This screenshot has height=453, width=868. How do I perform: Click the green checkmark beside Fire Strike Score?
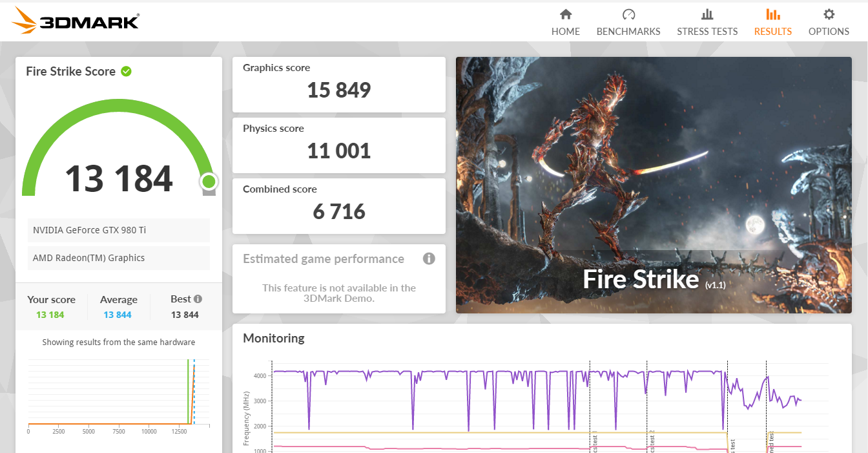[x=127, y=71]
